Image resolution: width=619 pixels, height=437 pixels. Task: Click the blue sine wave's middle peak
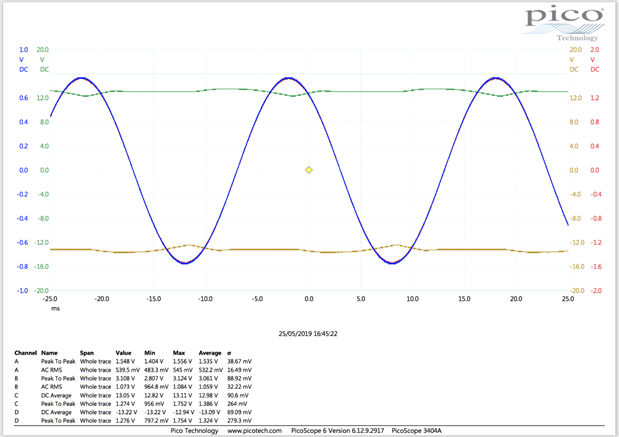coord(288,77)
